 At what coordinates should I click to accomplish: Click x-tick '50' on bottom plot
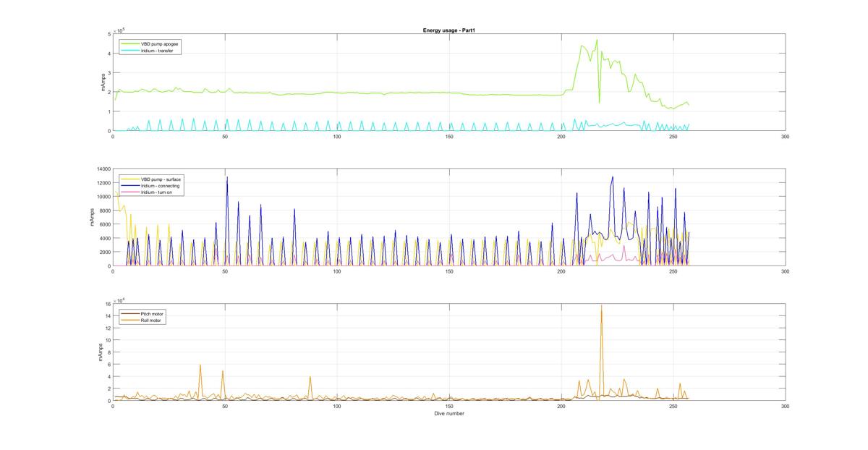(x=225, y=407)
